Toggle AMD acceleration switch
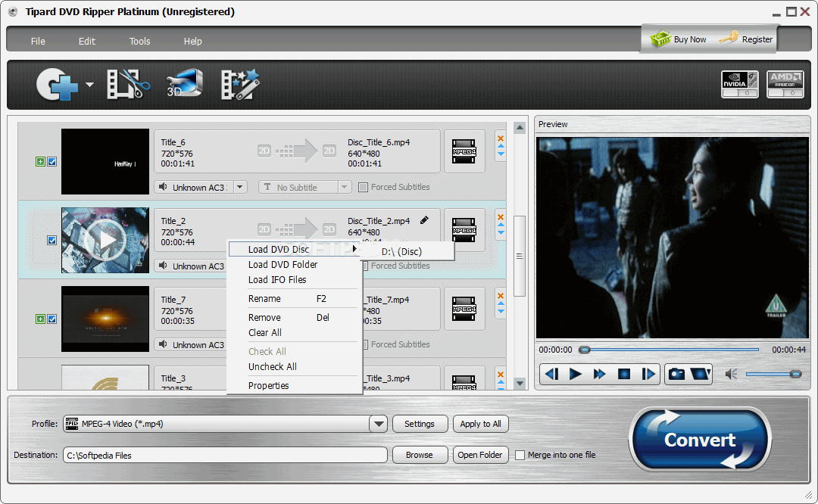818x504 pixels. tap(785, 84)
